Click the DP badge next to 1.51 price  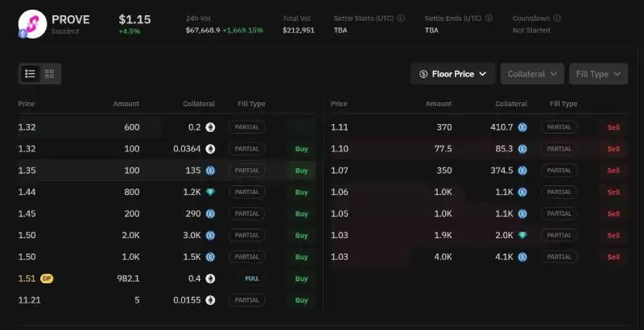point(47,278)
